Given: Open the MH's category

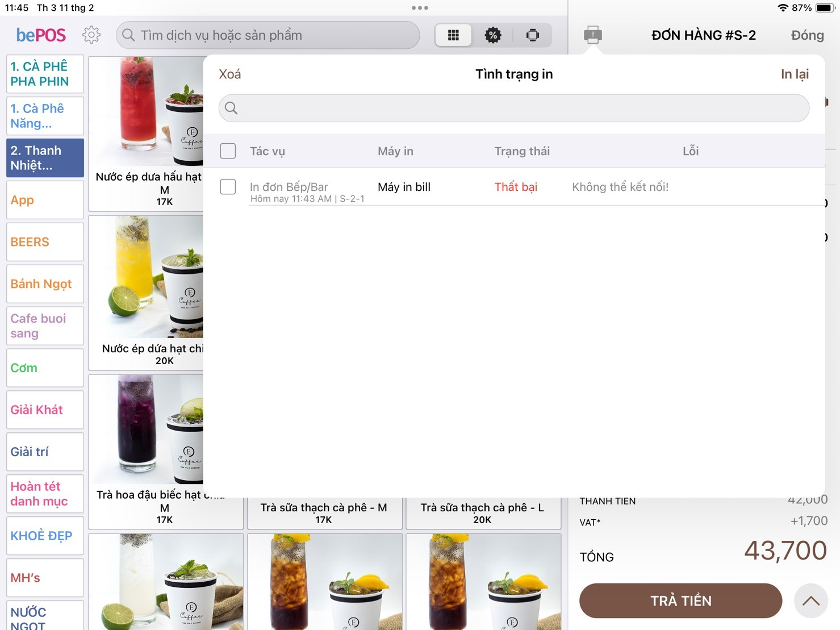Looking at the screenshot, I should [x=45, y=578].
